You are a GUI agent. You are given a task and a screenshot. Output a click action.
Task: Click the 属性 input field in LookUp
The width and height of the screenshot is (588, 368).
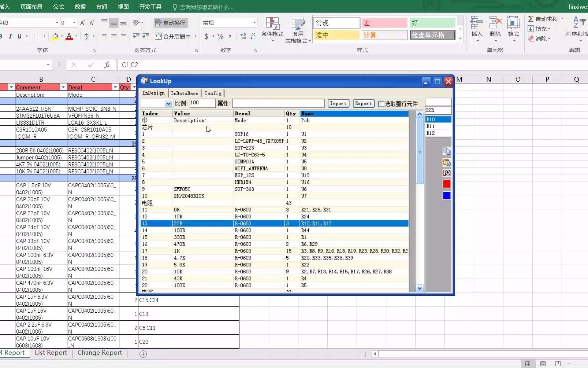(278, 103)
